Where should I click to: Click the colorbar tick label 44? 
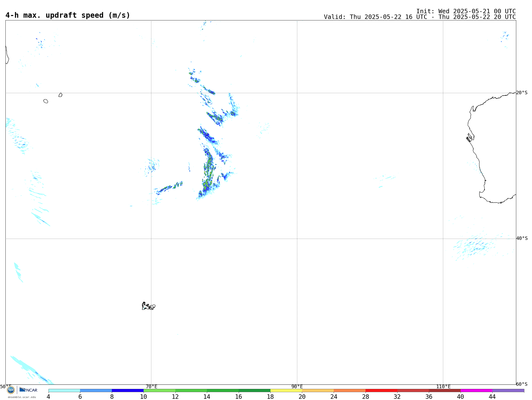[x=492, y=397]
